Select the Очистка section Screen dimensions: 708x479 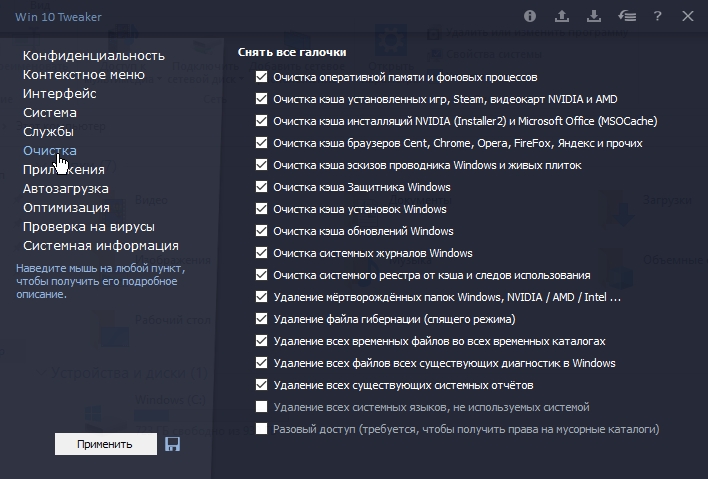pyautogui.click(x=50, y=150)
